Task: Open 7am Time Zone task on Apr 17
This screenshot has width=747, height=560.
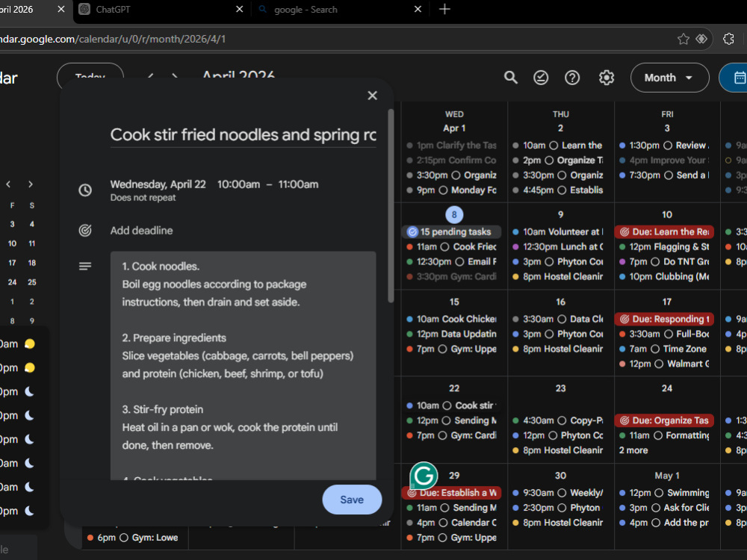Action: point(665,349)
